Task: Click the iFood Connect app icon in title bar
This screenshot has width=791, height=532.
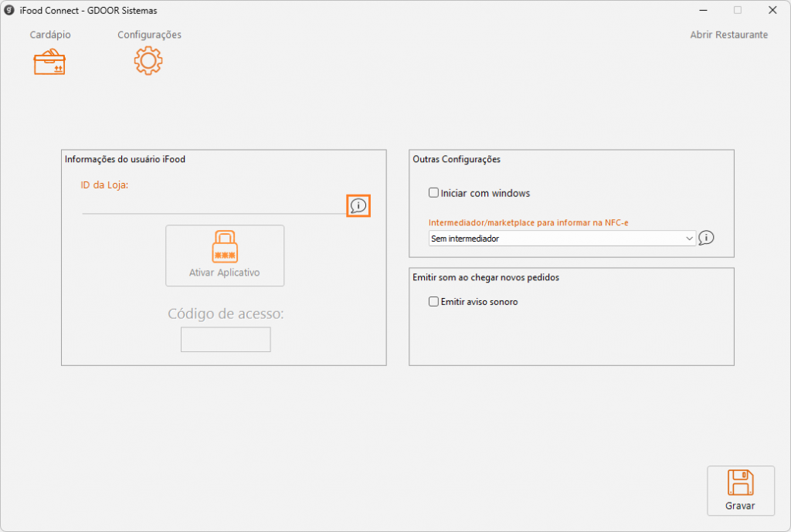Action: (9, 10)
